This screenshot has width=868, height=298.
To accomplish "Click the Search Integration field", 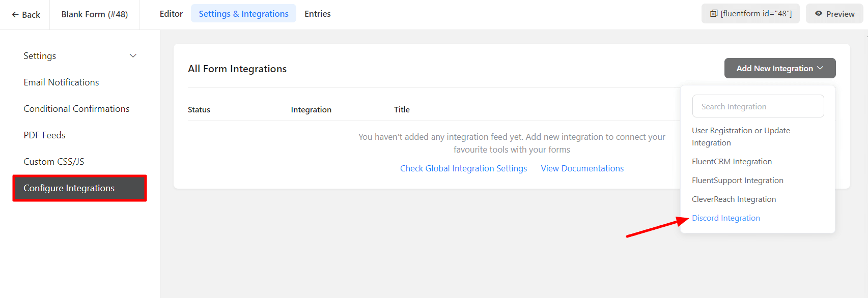I will click(758, 106).
